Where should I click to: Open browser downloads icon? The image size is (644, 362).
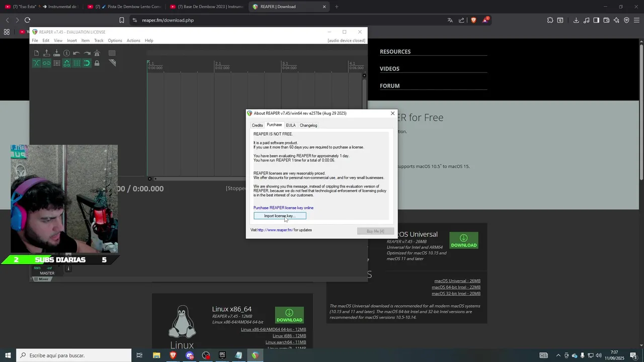pos(576,20)
